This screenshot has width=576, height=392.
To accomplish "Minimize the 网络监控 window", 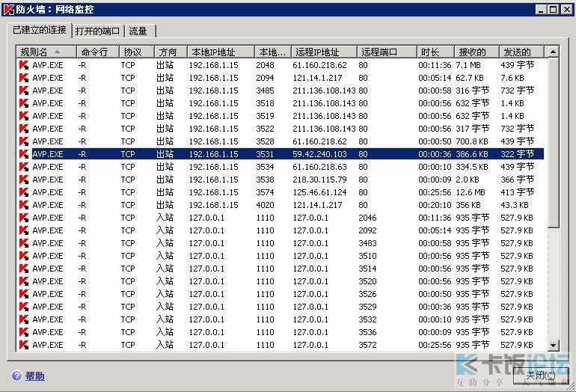I will 540,10.
